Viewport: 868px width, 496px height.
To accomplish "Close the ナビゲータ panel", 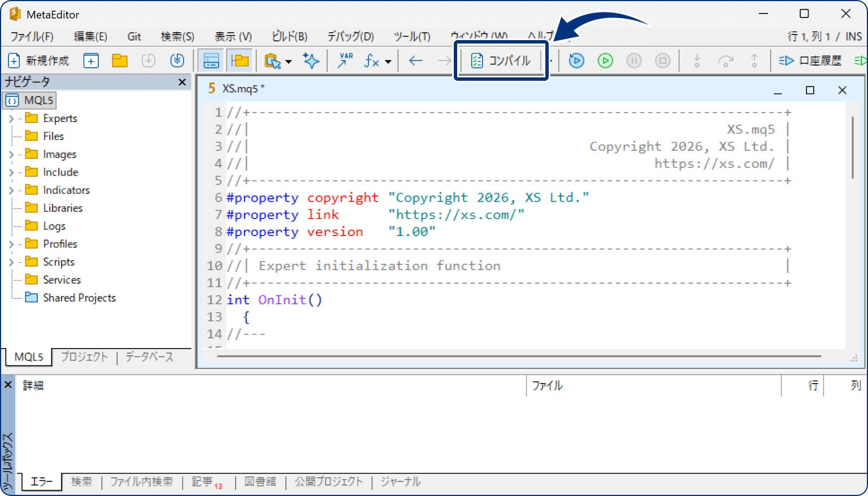I will coord(182,82).
